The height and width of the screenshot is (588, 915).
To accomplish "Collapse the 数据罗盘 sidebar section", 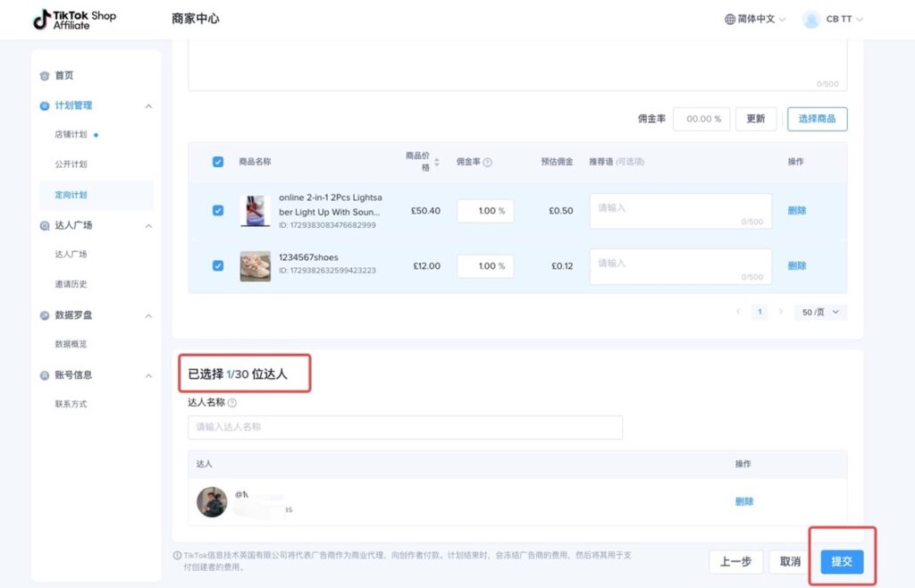I will (x=149, y=316).
